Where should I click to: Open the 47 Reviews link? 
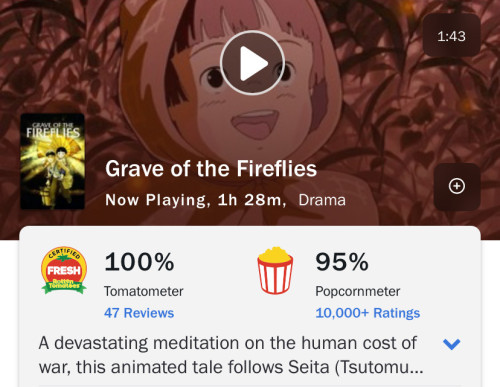click(x=139, y=313)
